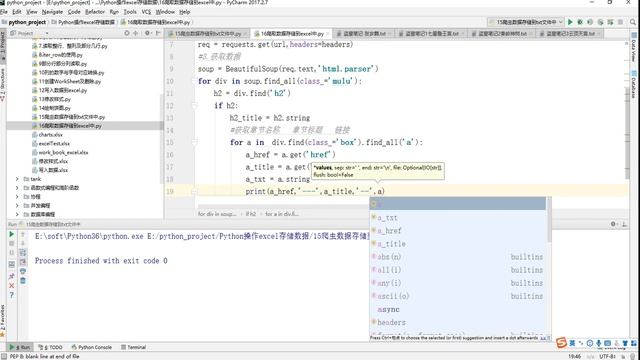Select the highlighted file starting with 16 in Project tree
Viewport: 640px width, 360px height.
coord(84,126)
